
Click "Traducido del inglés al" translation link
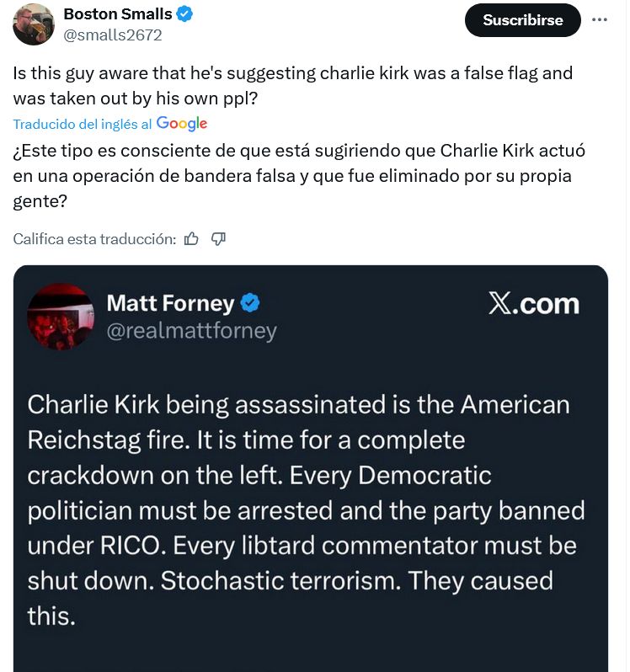click(x=83, y=124)
